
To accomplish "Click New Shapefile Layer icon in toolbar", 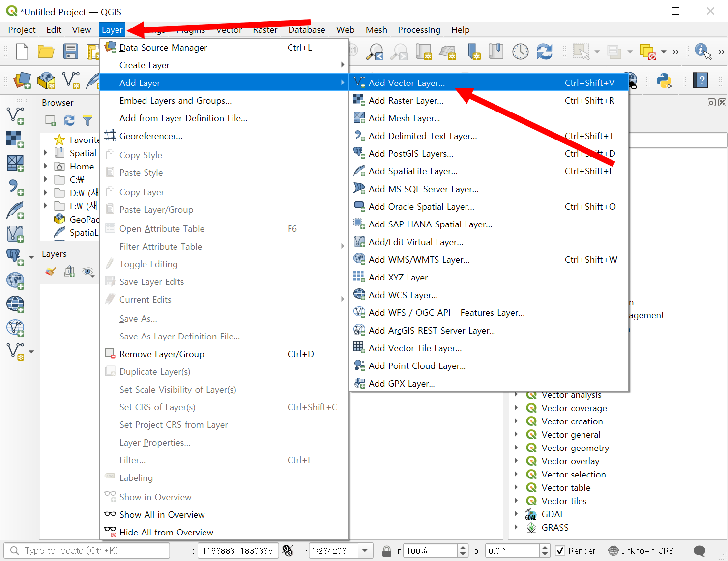I will pos(71,80).
